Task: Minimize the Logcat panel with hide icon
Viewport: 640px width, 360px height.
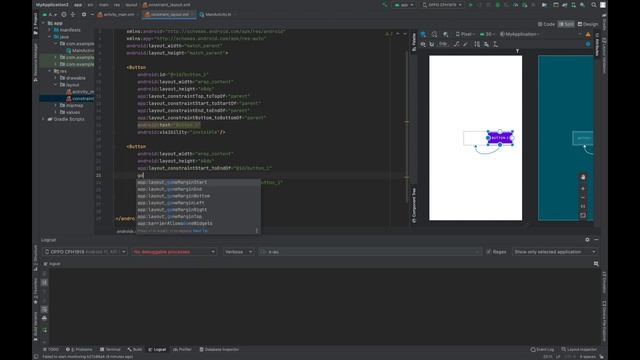Action: tap(596, 240)
